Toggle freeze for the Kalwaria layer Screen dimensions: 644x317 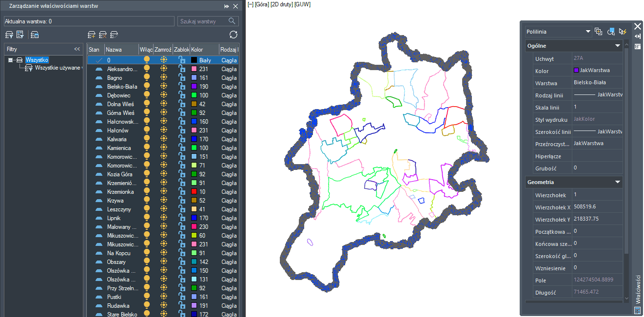pos(164,139)
